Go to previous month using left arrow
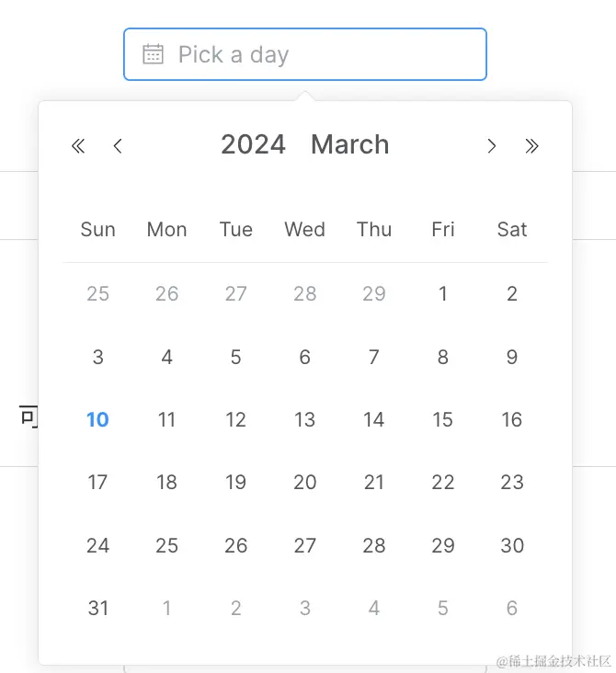Viewport: 616px width, 673px height. click(x=118, y=145)
